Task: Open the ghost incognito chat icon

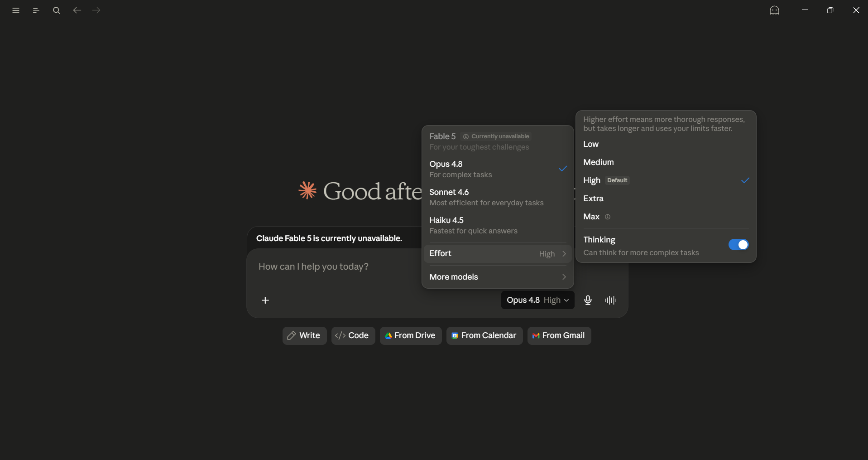Action: point(775,10)
